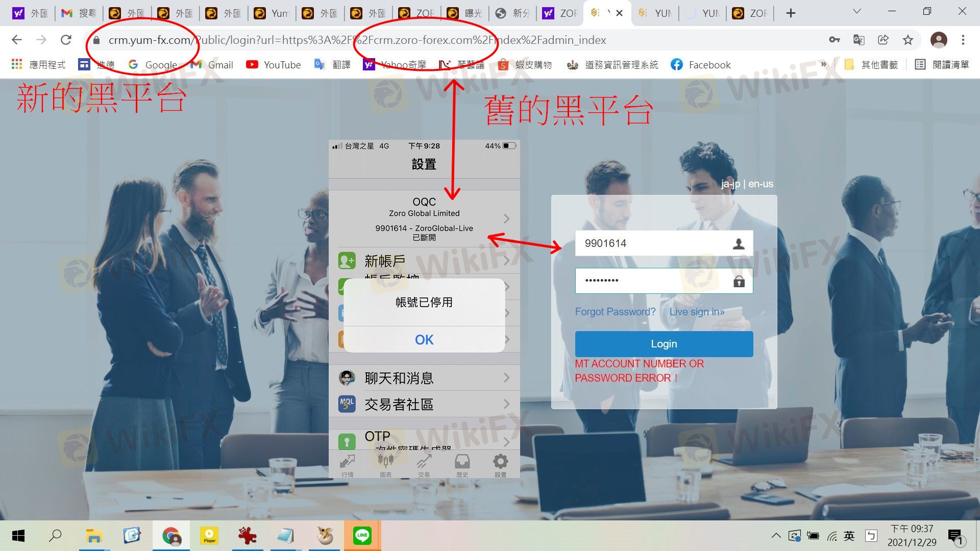Click Forgot Password link
The height and width of the screenshot is (551, 980).
click(615, 312)
